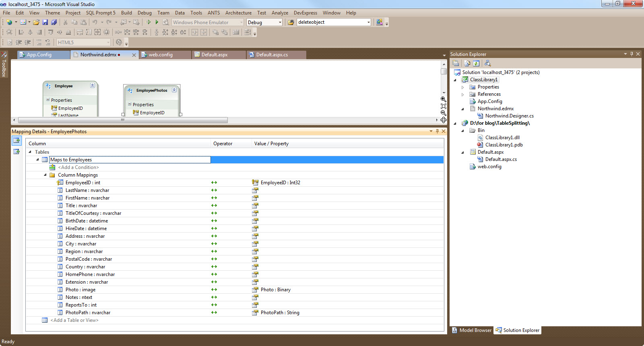
Task: Open the DevExpress menu
Action: (305, 13)
